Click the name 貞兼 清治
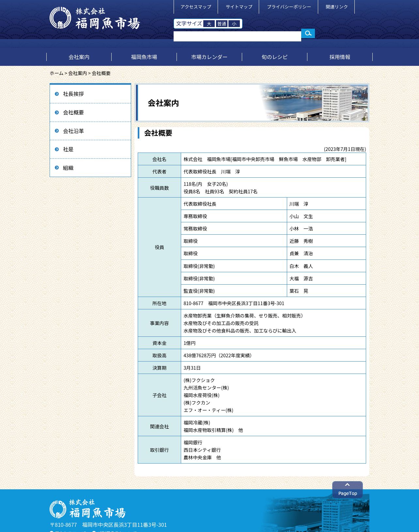 pyautogui.click(x=301, y=253)
